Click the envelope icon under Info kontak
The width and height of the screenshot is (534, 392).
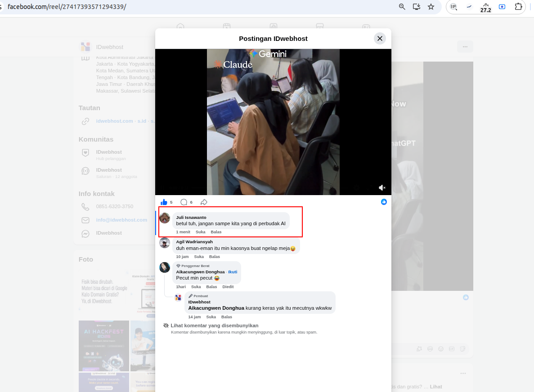point(85,220)
